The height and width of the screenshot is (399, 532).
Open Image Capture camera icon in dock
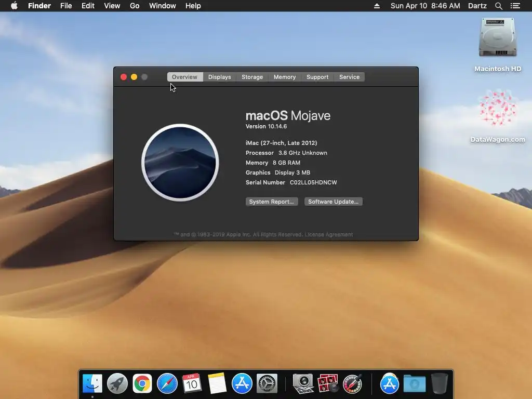(x=303, y=383)
